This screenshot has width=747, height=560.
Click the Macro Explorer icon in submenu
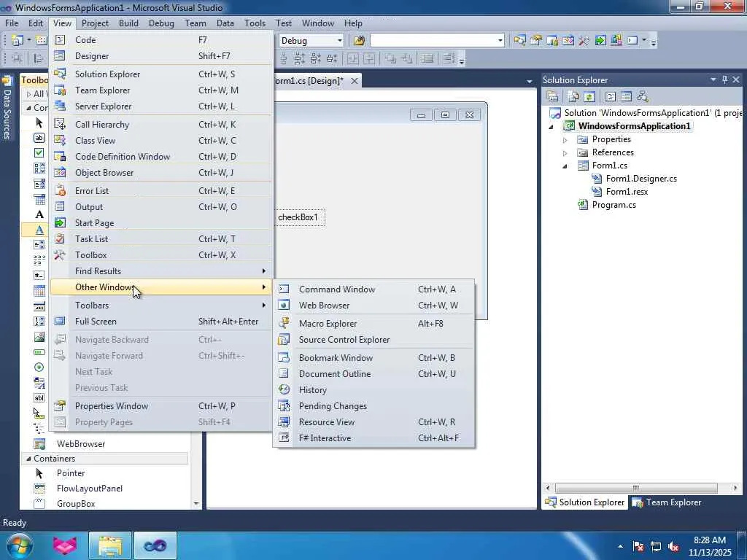[x=284, y=323]
